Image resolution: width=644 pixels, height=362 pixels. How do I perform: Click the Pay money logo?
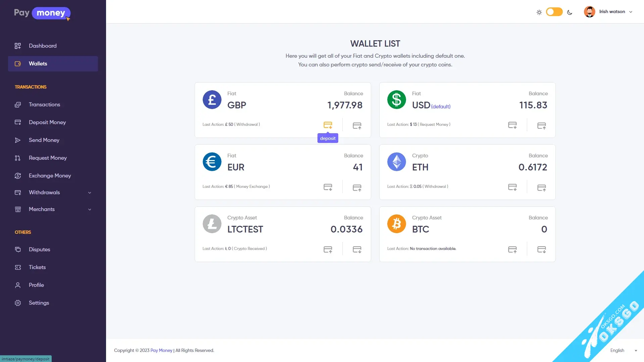point(42,13)
